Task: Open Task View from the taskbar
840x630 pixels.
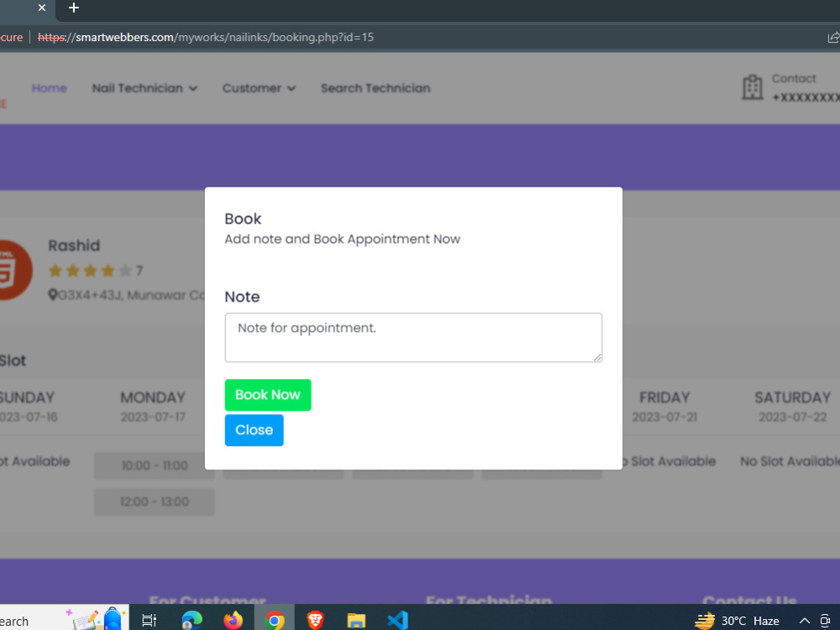Action: (x=149, y=621)
